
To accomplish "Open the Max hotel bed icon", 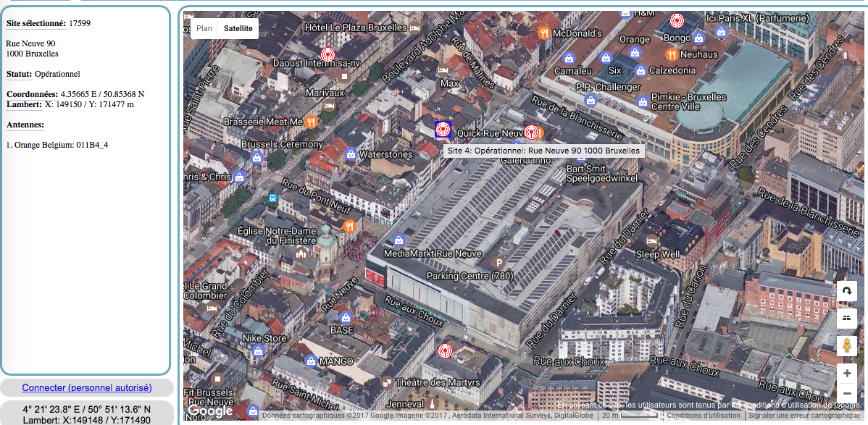I will click(x=443, y=71).
